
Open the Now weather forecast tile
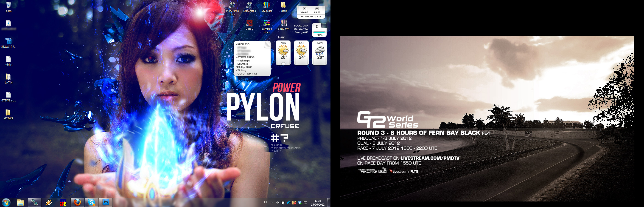pyautogui.click(x=283, y=53)
